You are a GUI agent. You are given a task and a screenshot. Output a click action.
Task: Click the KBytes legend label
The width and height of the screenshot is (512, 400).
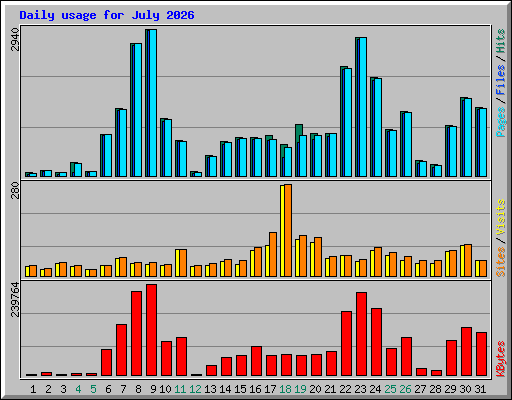501,359
